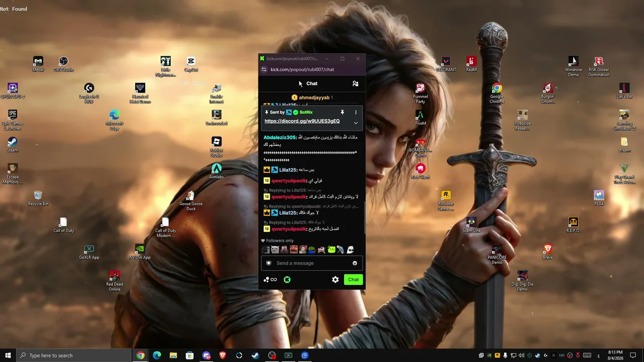Open the clock showing 8:13 PM
Screen dimensions: 644x362
point(615,355)
